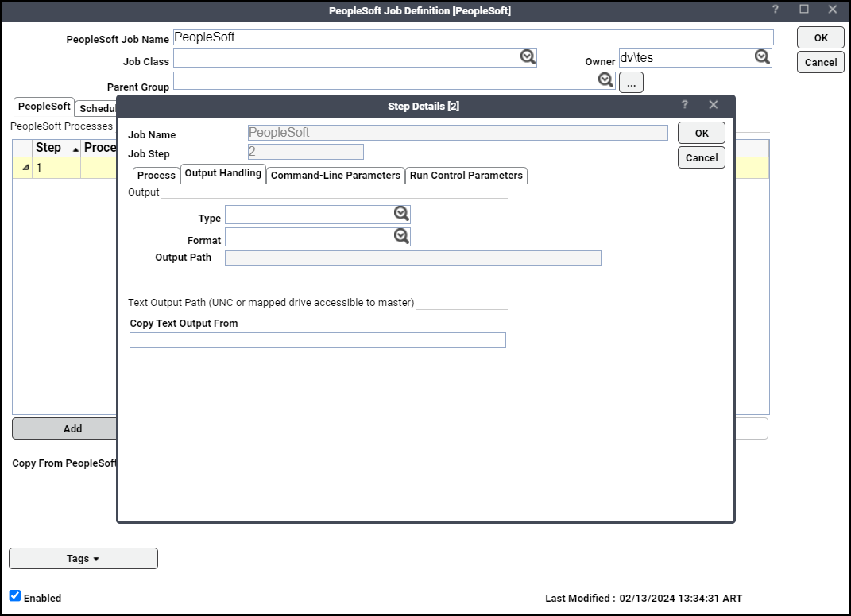Toggle the Enabled checkbox
Viewport: 851px width, 616px height.
[15, 595]
